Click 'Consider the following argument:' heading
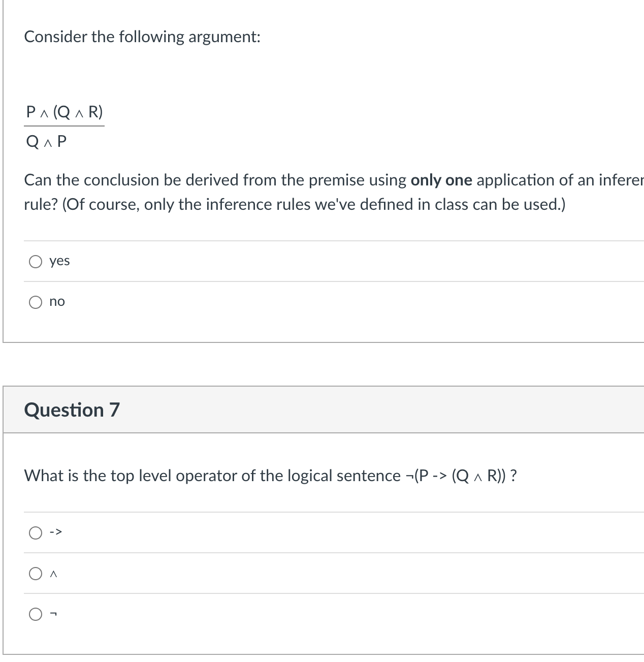The height and width of the screenshot is (662, 644). click(x=142, y=36)
